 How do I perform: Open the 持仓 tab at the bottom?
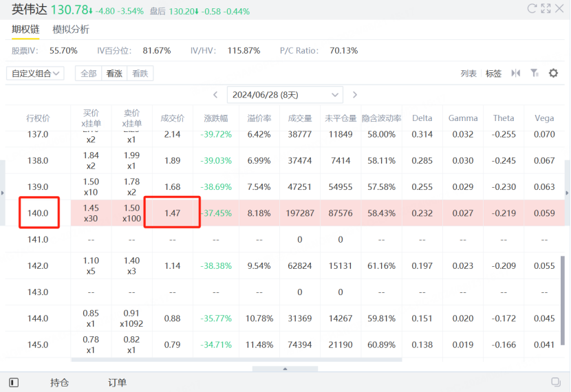(x=59, y=382)
